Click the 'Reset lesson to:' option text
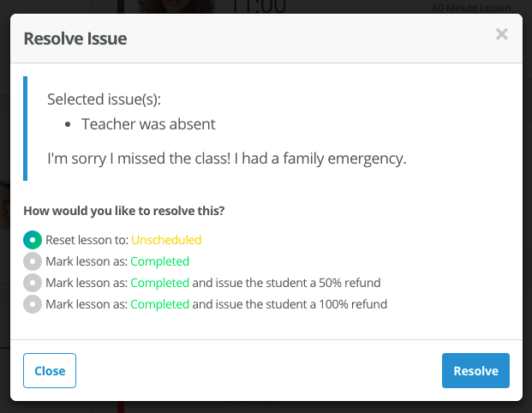The height and width of the screenshot is (413, 532). [87, 240]
